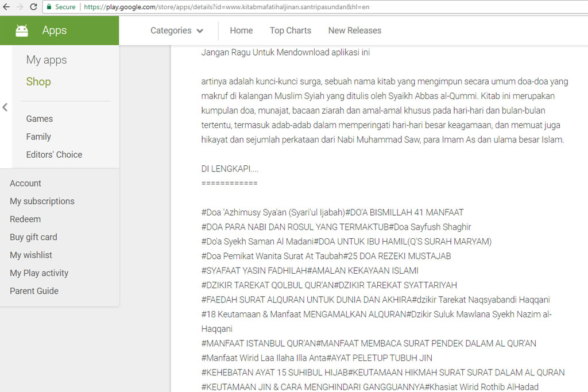Go to Top Charts
Viewport: 588px width, 392px height.
coord(290,31)
